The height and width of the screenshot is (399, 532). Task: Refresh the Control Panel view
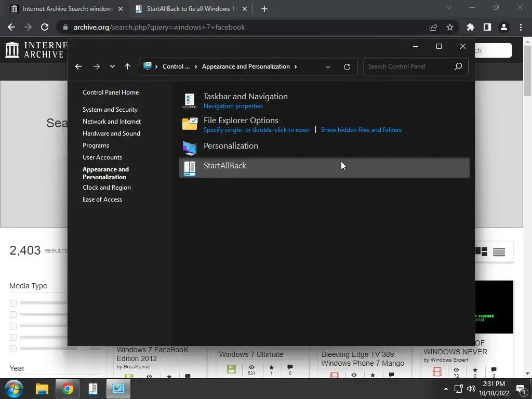tap(347, 67)
